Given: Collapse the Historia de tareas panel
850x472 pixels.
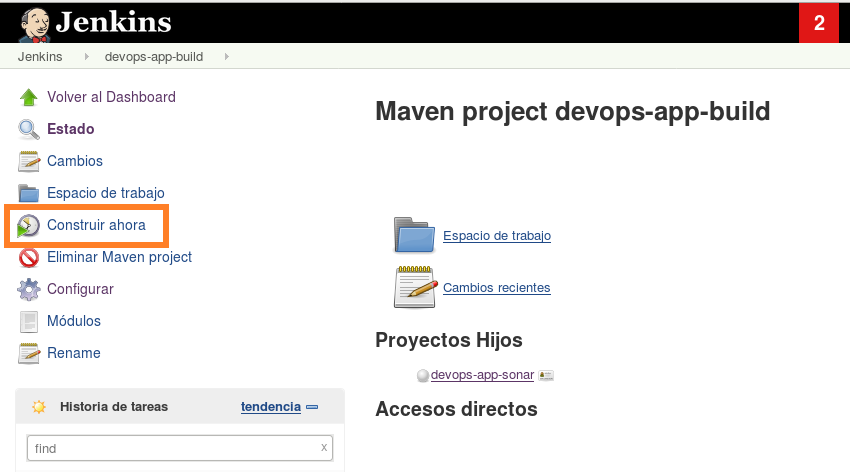Looking at the screenshot, I should [x=312, y=407].
